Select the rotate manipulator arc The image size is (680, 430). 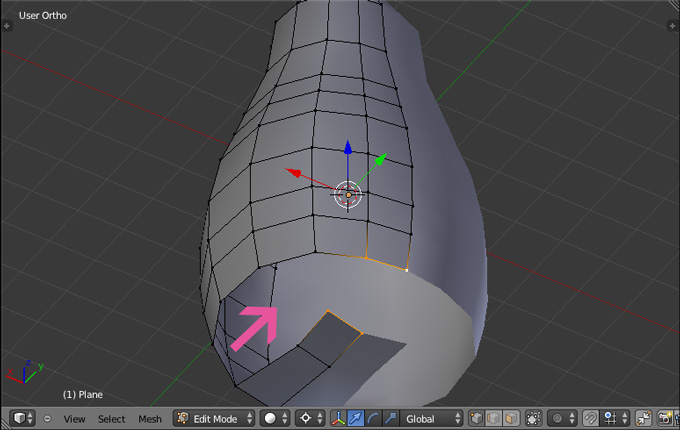(x=373, y=418)
